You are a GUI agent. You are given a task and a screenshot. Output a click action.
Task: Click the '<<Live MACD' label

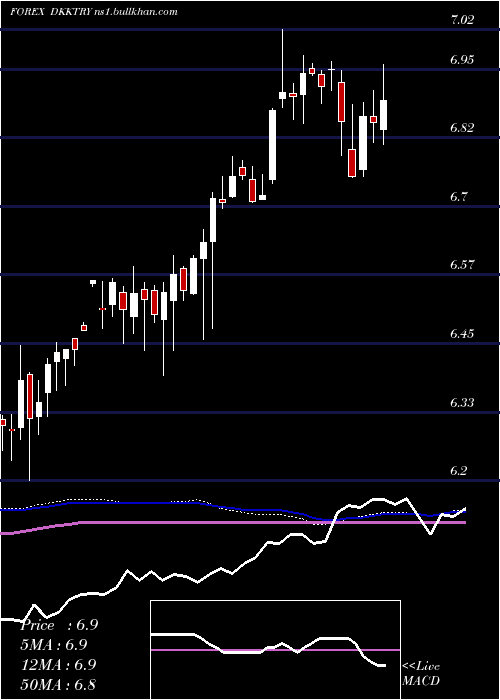click(x=421, y=673)
